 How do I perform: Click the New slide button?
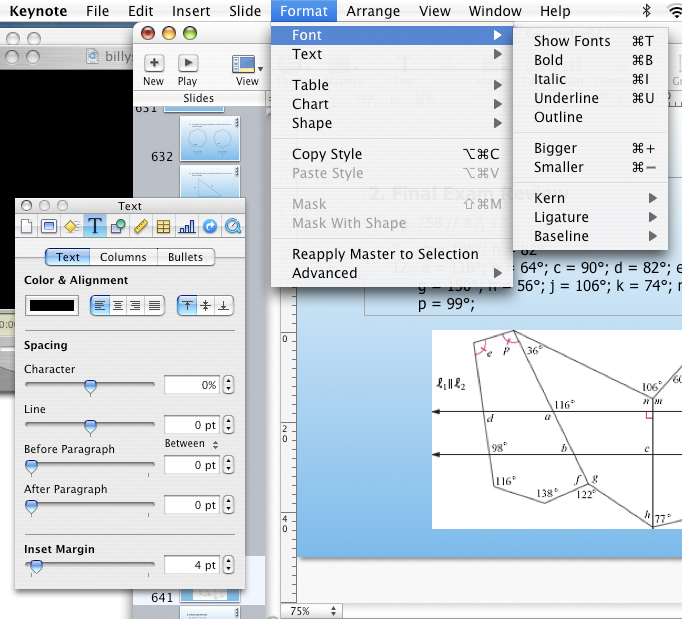[153, 68]
